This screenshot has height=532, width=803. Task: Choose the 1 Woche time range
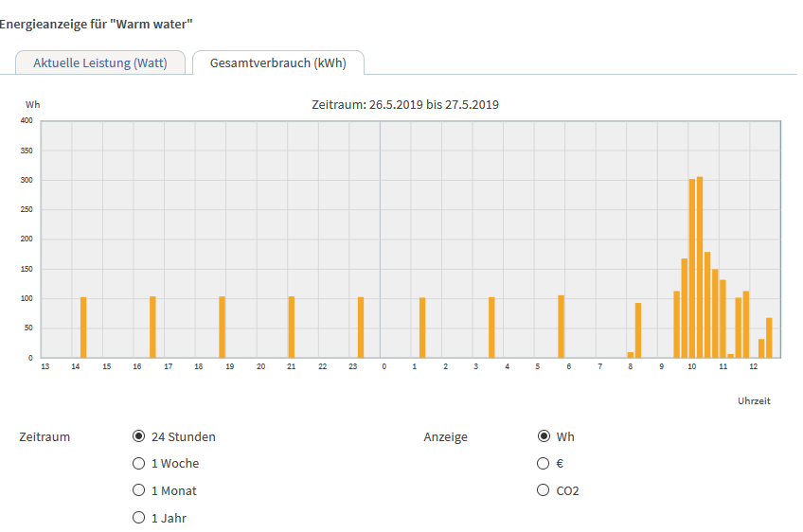(x=139, y=464)
